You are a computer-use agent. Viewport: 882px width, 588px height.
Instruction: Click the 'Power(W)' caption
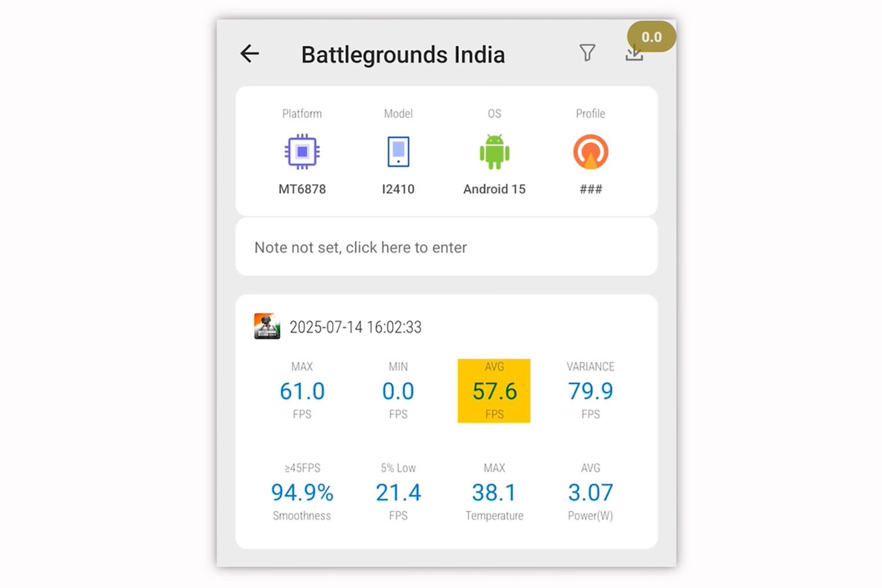590,516
